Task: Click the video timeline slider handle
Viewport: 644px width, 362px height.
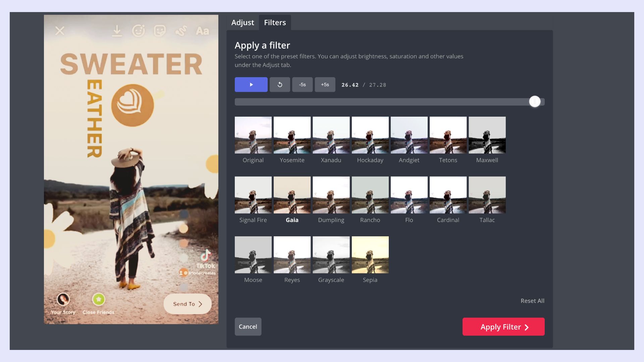Action: pyautogui.click(x=535, y=101)
